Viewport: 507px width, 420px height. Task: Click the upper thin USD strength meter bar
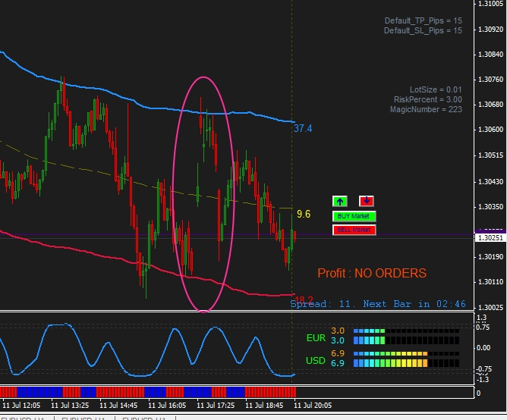[406, 354]
